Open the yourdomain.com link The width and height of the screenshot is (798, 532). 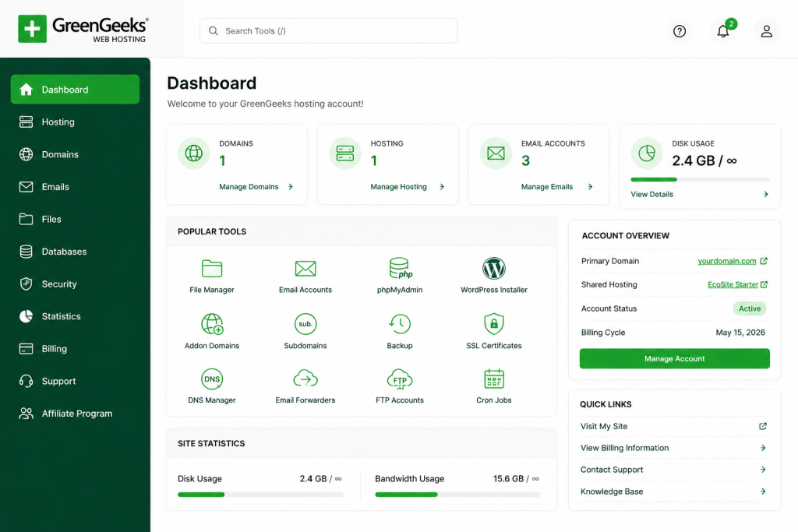[x=727, y=261]
